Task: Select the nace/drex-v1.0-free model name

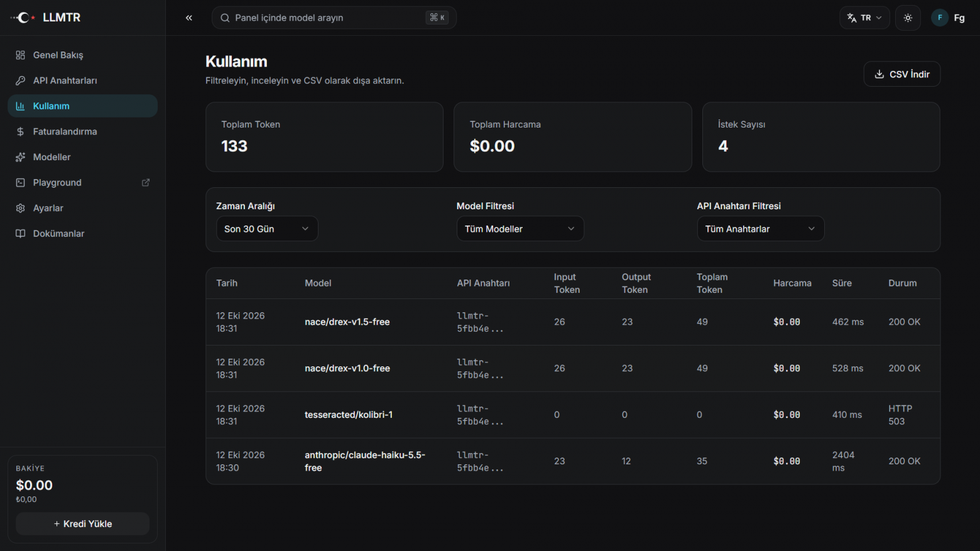Action: tap(347, 368)
